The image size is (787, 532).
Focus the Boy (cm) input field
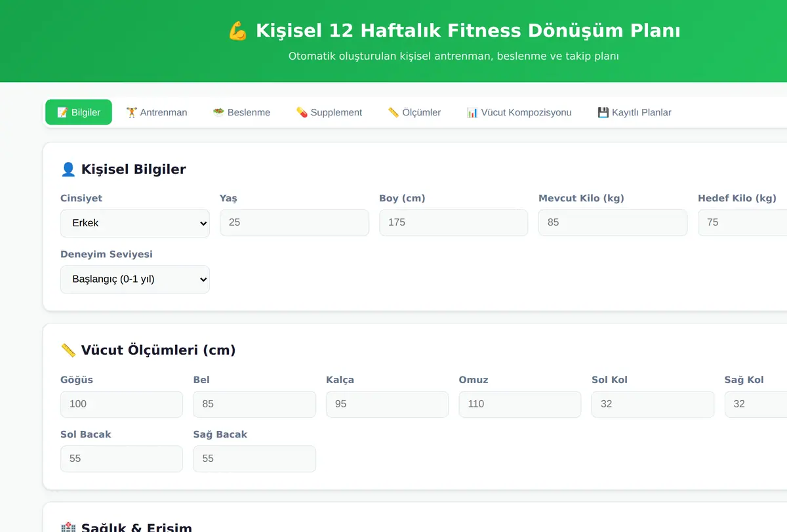click(x=454, y=222)
